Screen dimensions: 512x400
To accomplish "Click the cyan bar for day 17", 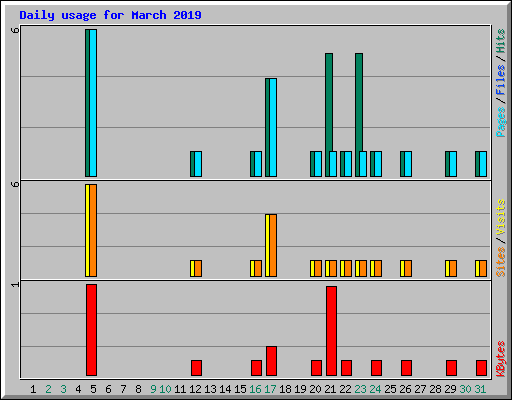I will click(x=273, y=127).
